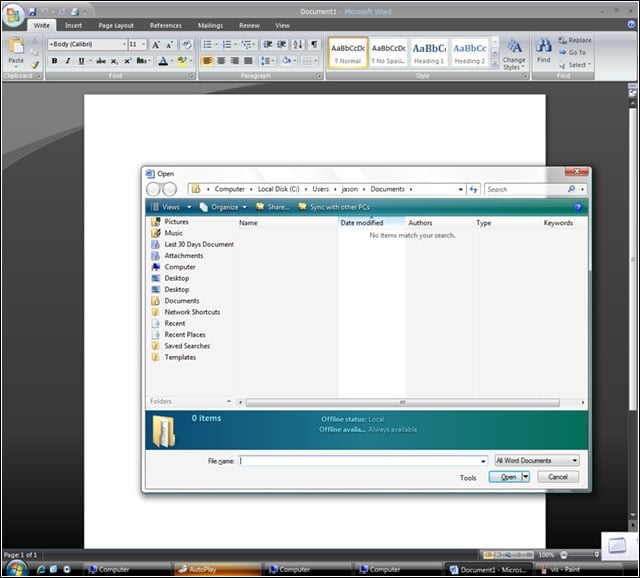Click the Shading paint bucket icon
This screenshot has width=640, height=578.
(x=287, y=61)
